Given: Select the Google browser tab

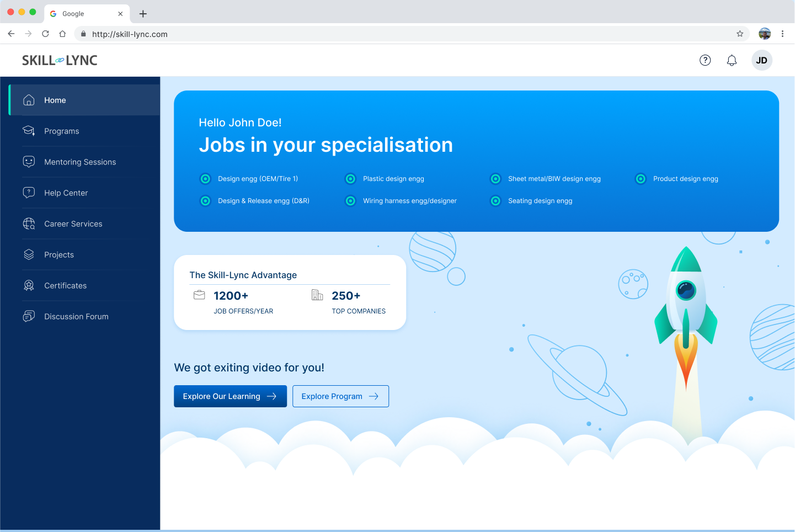Looking at the screenshot, I should (x=87, y=14).
